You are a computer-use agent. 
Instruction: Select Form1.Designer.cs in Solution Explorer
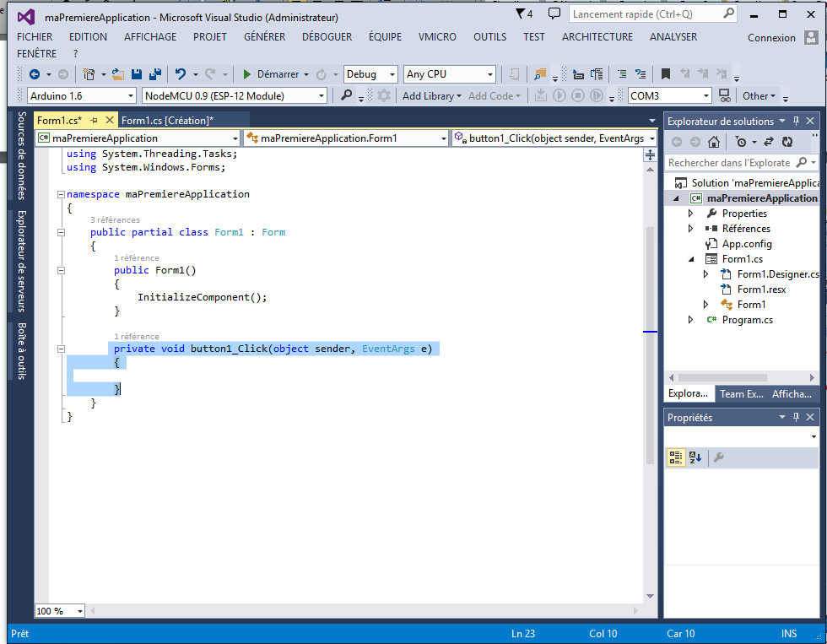pyautogui.click(x=778, y=274)
